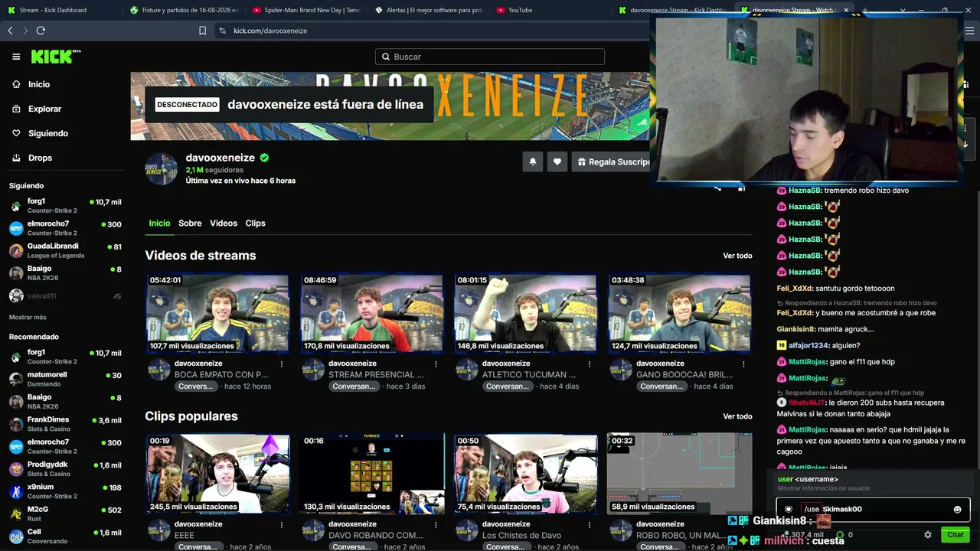Switch to Fixture y partidos browser tab
Viewport: 980px width, 551px height.
(184, 10)
